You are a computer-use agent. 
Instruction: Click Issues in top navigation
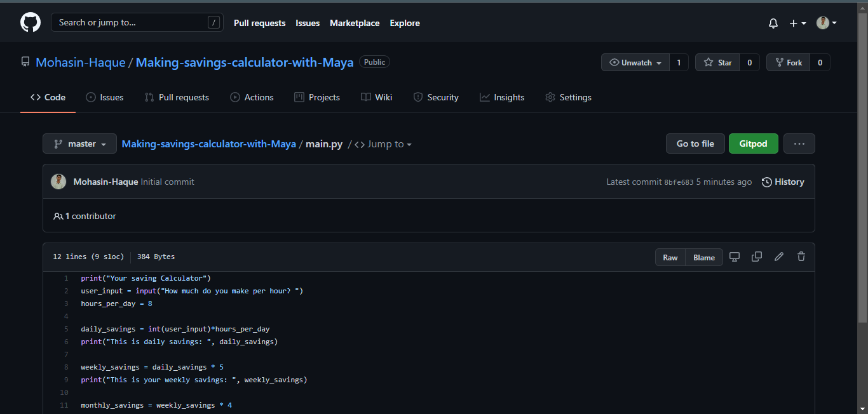[308, 23]
